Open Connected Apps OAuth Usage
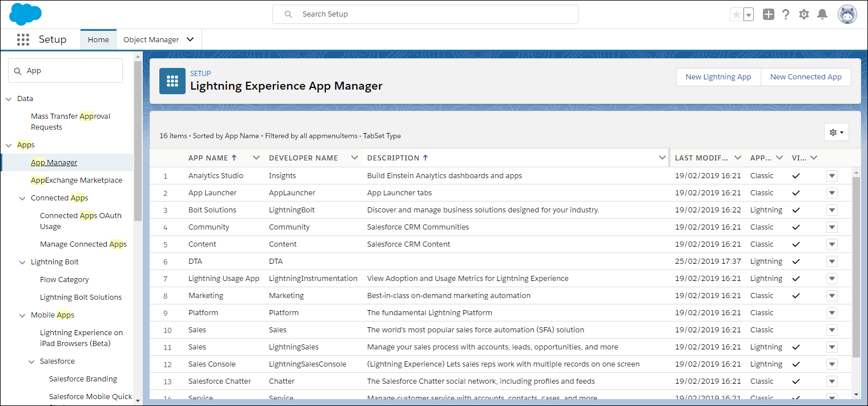 (x=81, y=221)
